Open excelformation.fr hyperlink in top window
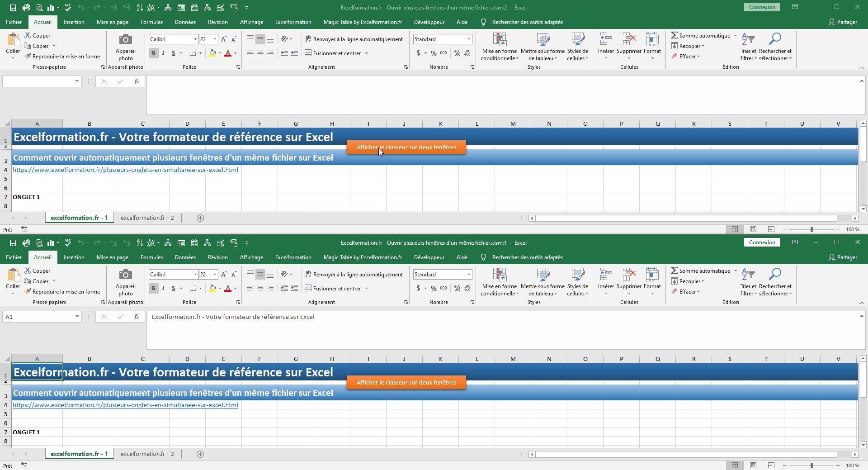868x470 pixels. pyautogui.click(x=125, y=170)
